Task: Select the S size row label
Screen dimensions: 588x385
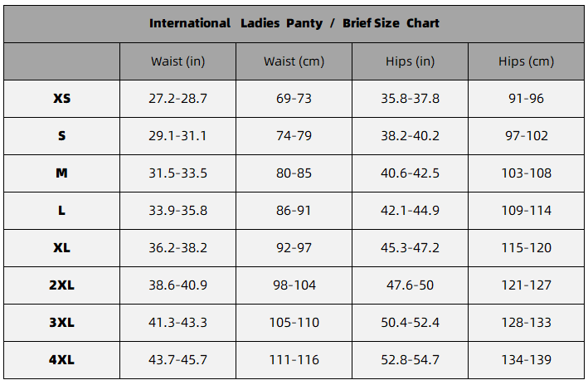Action: [62, 135]
